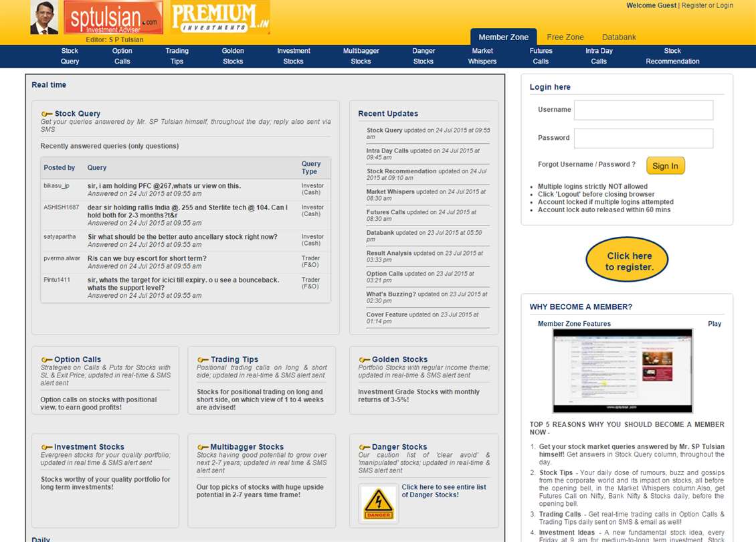The height and width of the screenshot is (542, 756).
Task: Click the key icon beside Stock Query heading
Action: tap(47, 114)
